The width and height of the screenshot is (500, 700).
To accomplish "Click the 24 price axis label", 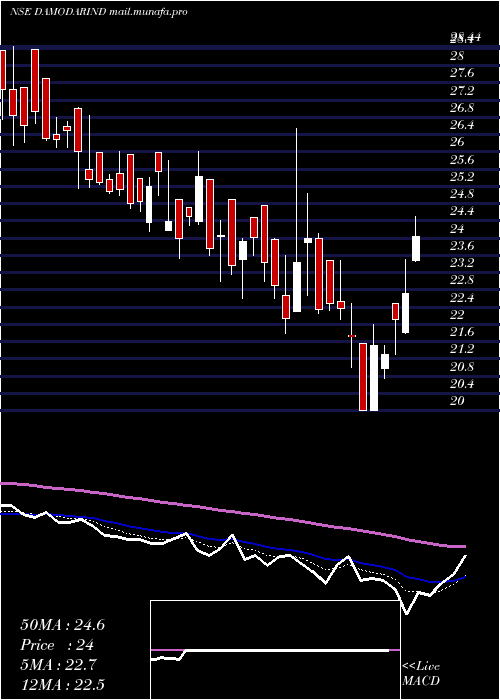I will 458,229.
